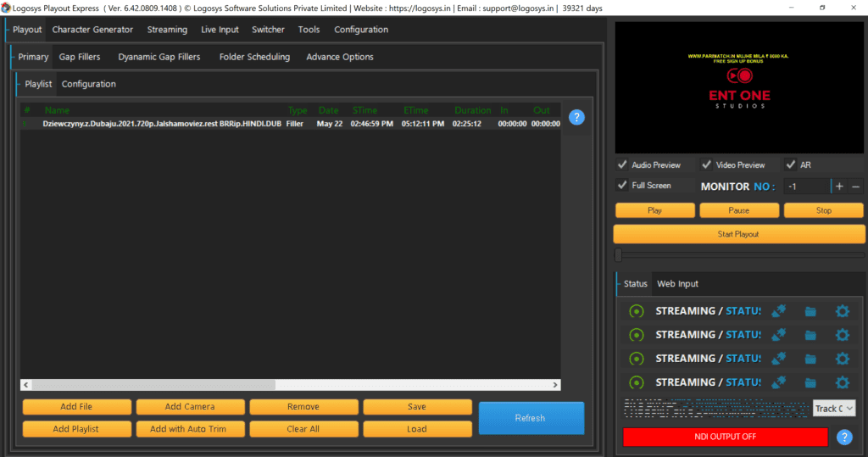Viewport: 868px width, 457px height.
Task: Open the Track dropdown
Action: point(834,409)
